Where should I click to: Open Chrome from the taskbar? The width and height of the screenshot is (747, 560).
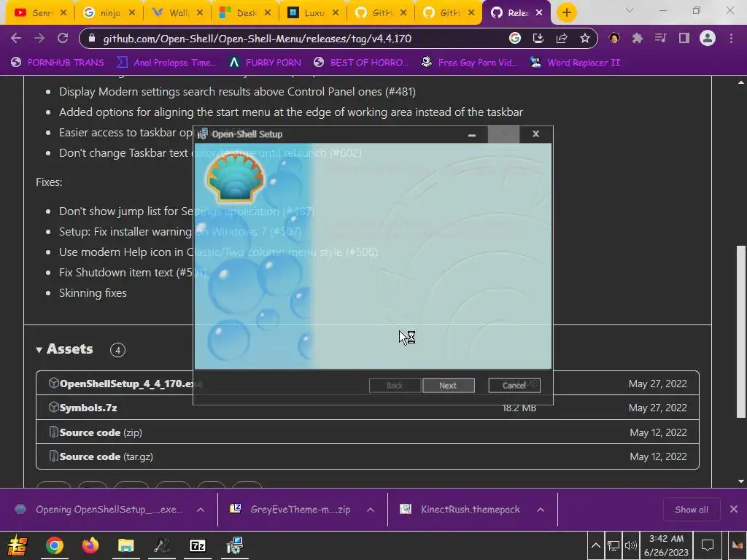(55, 545)
